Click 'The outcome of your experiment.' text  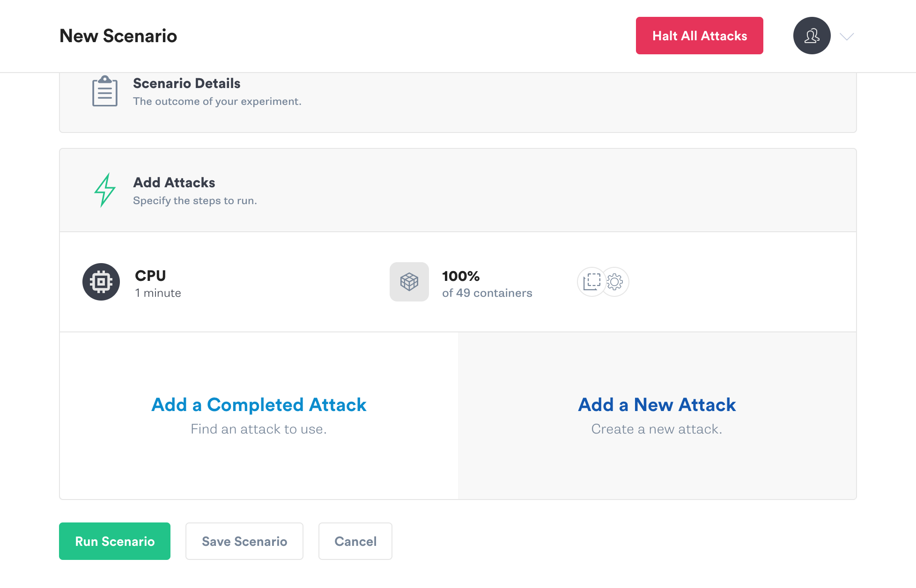pos(217,101)
